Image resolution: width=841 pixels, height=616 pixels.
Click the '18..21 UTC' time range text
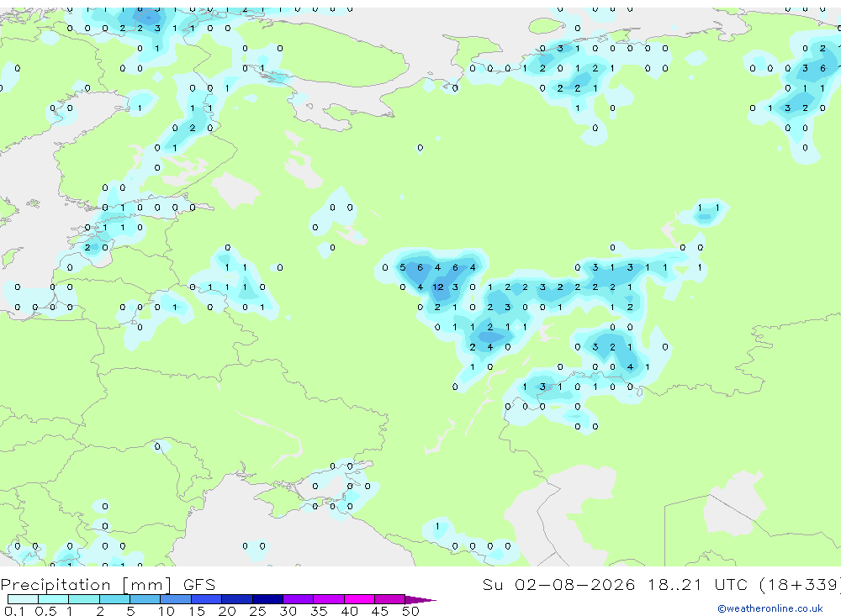click(697, 584)
